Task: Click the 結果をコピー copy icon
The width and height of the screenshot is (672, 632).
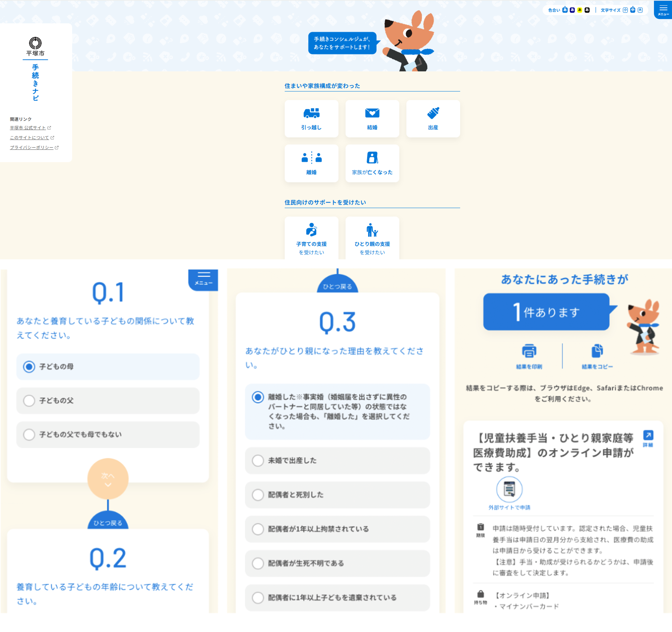Action: 597,351
